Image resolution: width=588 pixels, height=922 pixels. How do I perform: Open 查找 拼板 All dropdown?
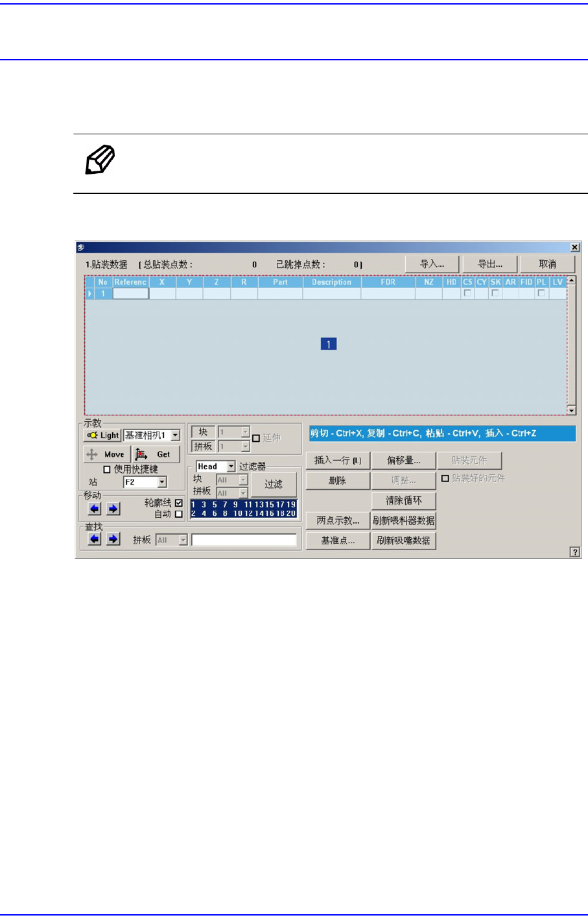click(x=183, y=540)
